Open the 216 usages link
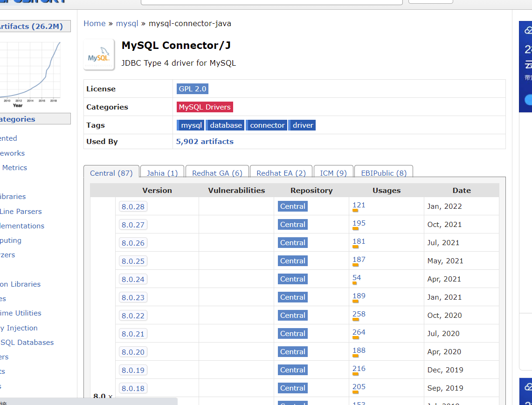 tap(359, 368)
